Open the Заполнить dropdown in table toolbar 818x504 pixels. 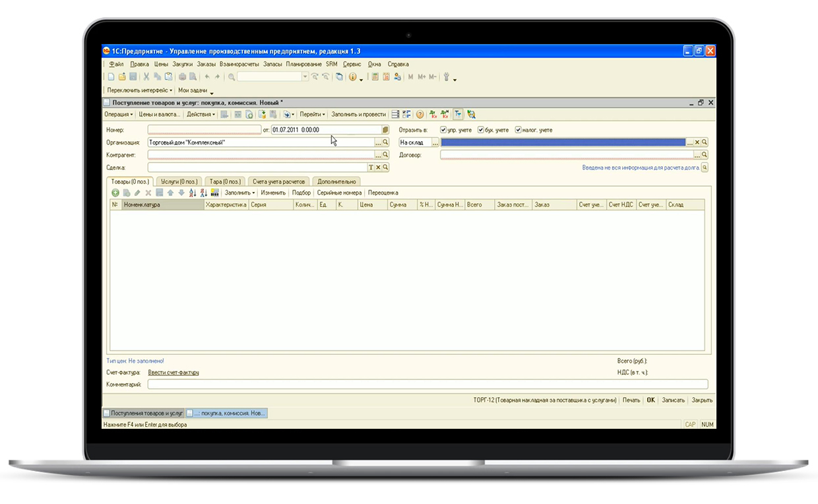pyautogui.click(x=239, y=193)
